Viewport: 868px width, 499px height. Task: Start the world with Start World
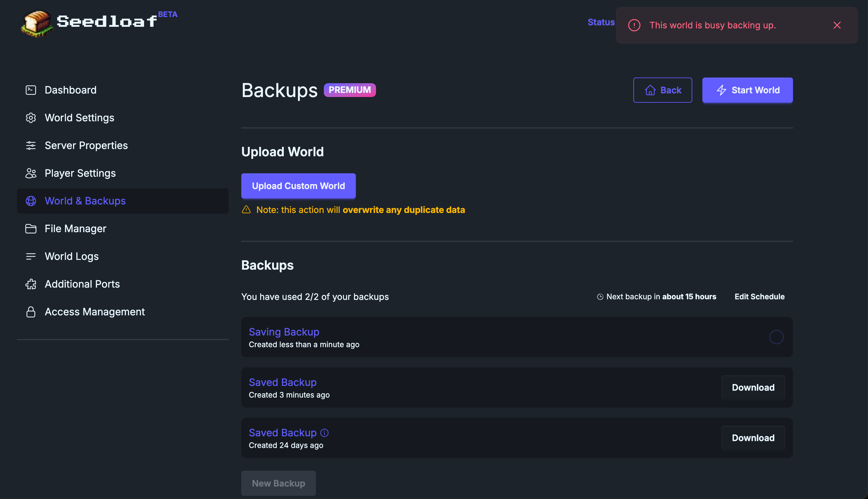tap(747, 90)
